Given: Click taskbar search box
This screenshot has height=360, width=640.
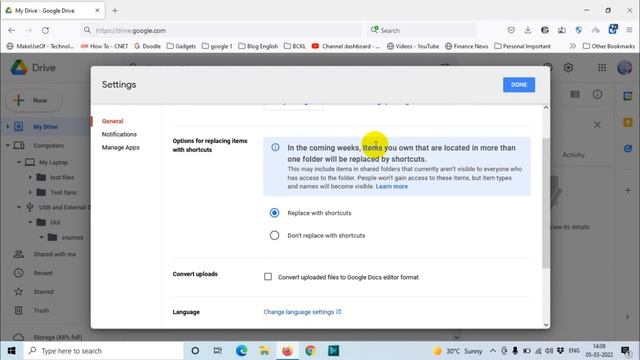Looking at the screenshot, I should tap(103, 351).
